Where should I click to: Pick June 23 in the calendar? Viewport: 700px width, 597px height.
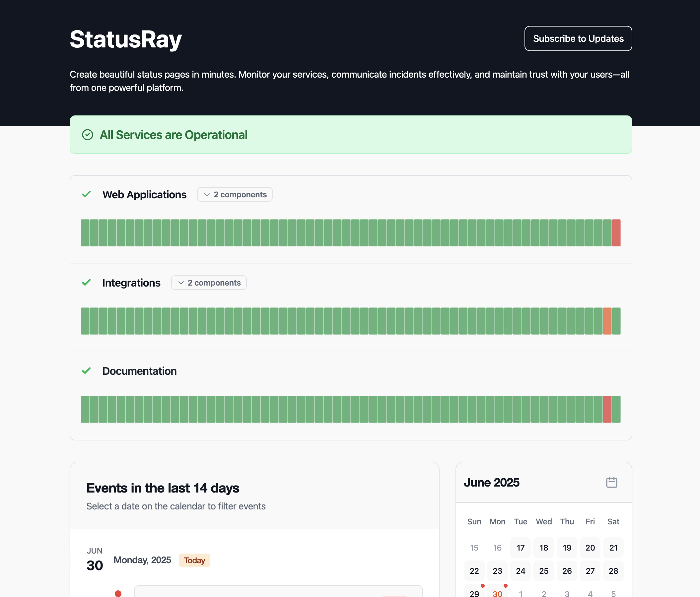click(497, 571)
